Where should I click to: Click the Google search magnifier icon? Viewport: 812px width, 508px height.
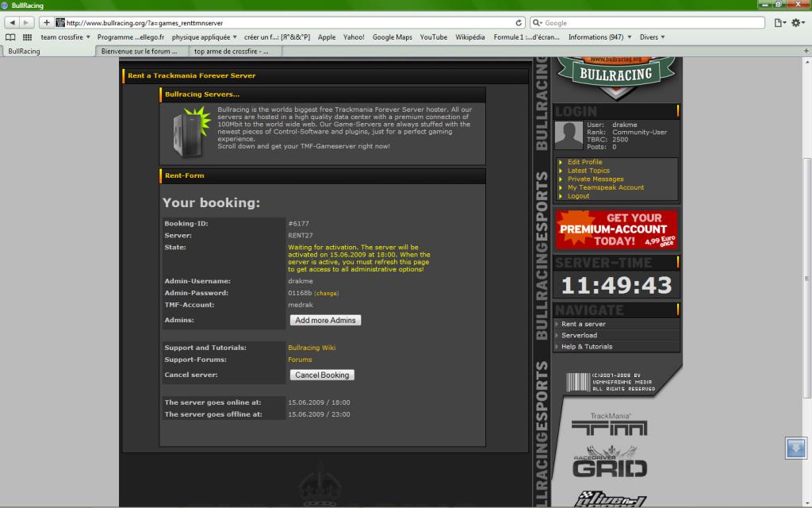[x=538, y=23]
